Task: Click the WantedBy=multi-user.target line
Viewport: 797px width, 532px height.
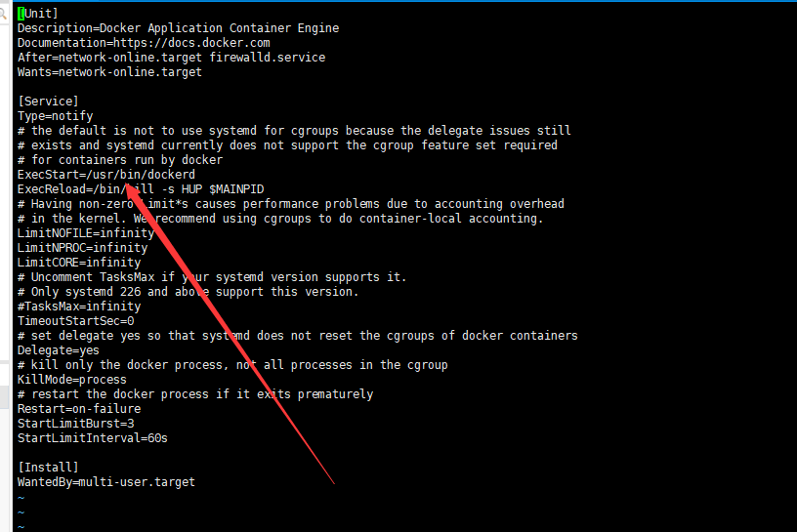Action: coord(105,482)
